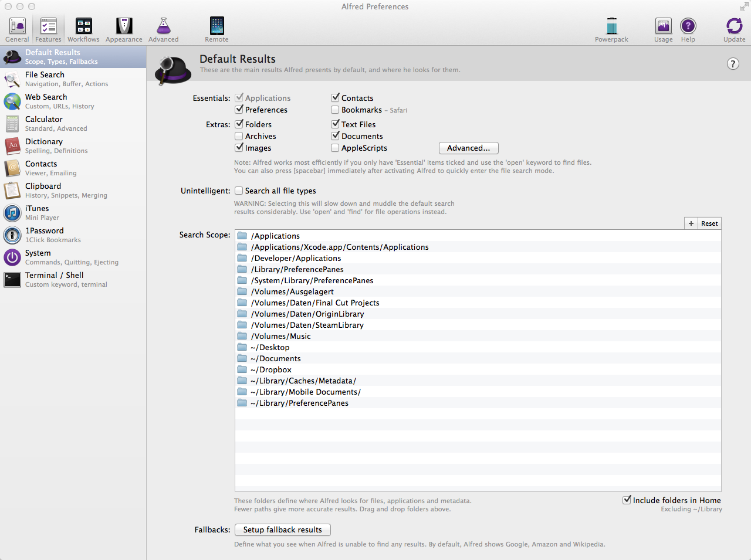Image resolution: width=751 pixels, height=560 pixels.
Task: Enable Search all file types checkbox
Action: (x=239, y=191)
